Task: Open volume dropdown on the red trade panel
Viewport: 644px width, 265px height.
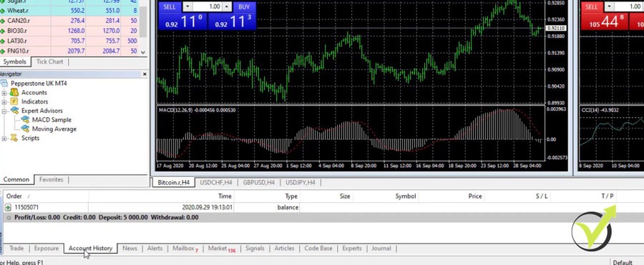Action: point(610,6)
